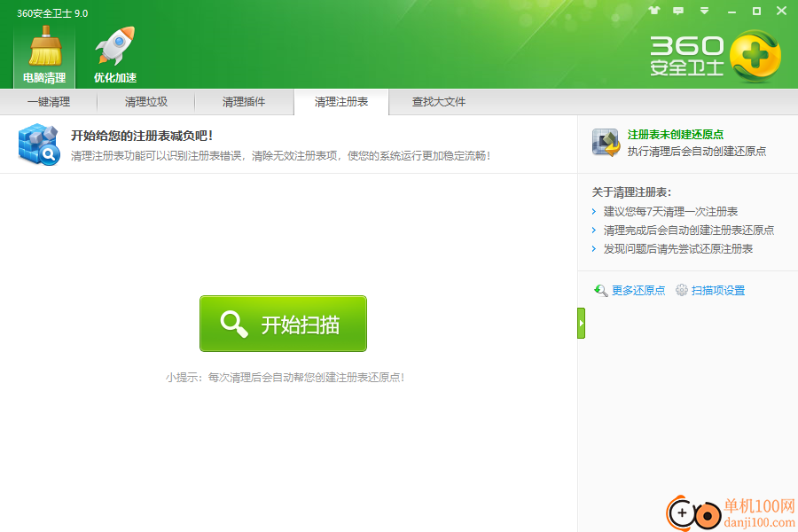Image resolution: width=798 pixels, height=532 pixels.
Task: Click magnifier icon beside 更多还原点
Action: (600, 290)
